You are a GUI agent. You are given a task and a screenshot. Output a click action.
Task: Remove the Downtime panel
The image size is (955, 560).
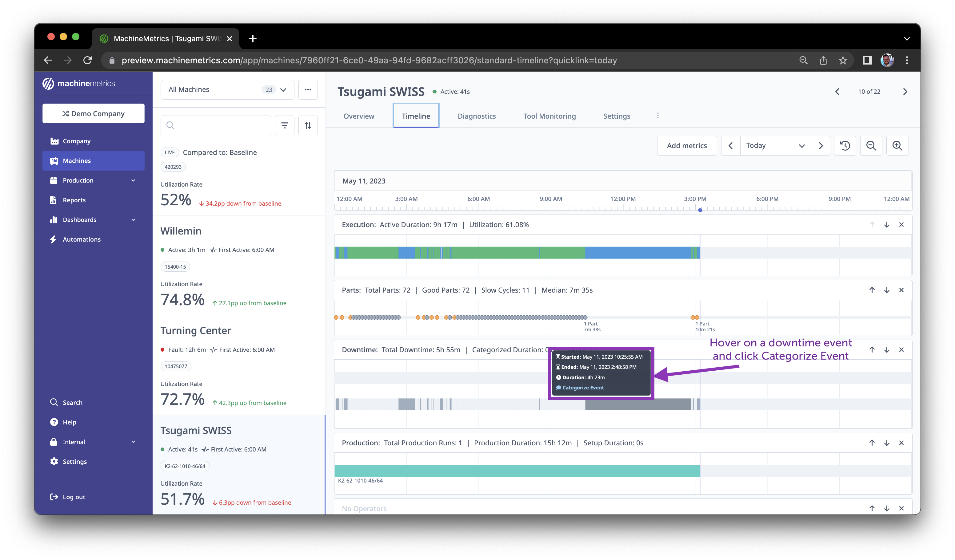(x=902, y=349)
